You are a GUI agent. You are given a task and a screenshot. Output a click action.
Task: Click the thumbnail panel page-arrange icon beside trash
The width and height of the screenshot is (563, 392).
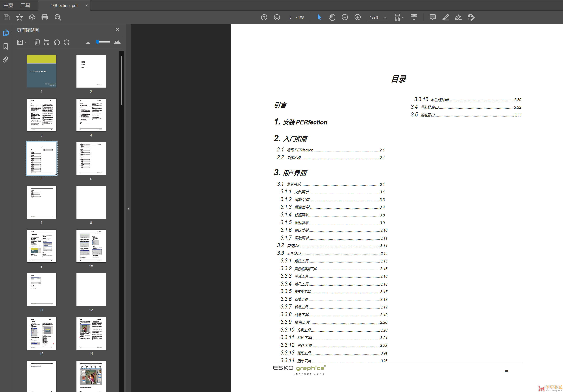pyautogui.click(x=47, y=42)
